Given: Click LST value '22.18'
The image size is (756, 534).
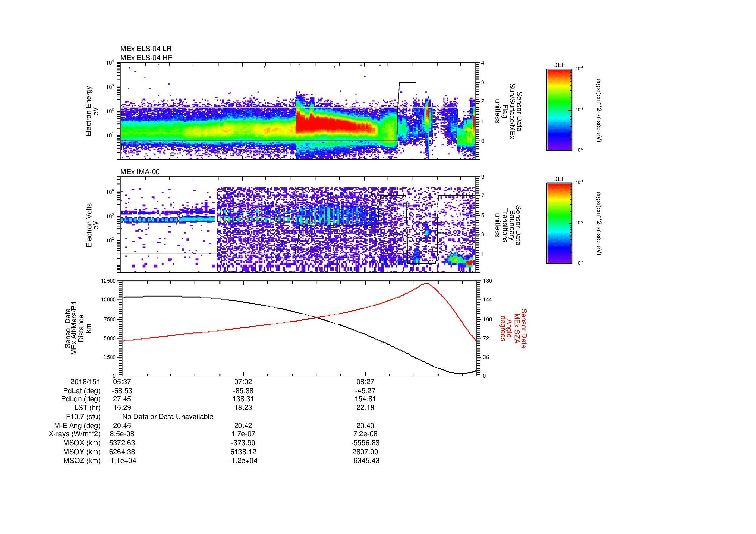Looking at the screenshot, I should click(366, 408).
